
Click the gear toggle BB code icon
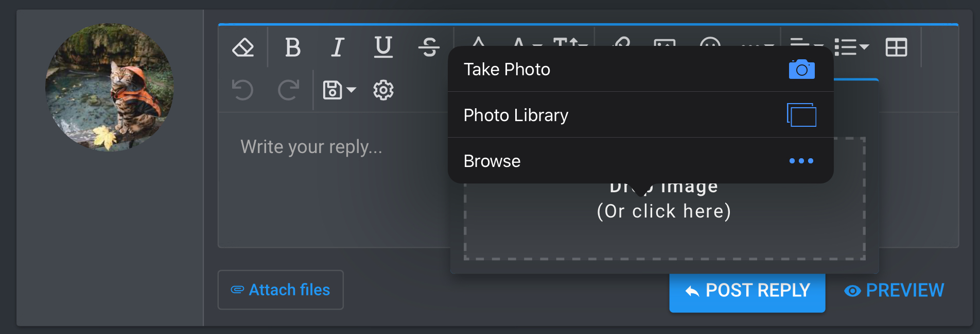pos(383,90)
